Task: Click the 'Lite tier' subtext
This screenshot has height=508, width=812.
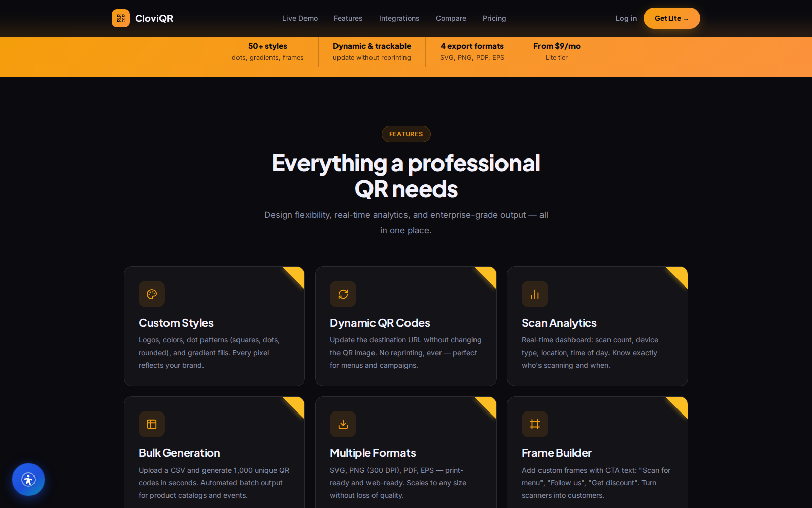Action: coord(557,58)
